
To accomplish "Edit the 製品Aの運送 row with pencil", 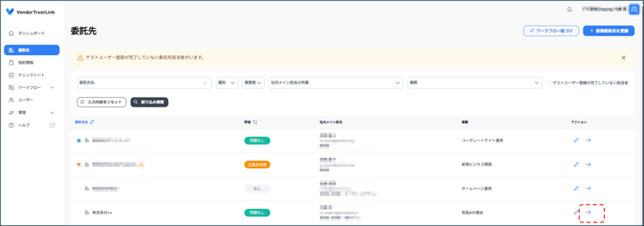I will tap(576, 212).
